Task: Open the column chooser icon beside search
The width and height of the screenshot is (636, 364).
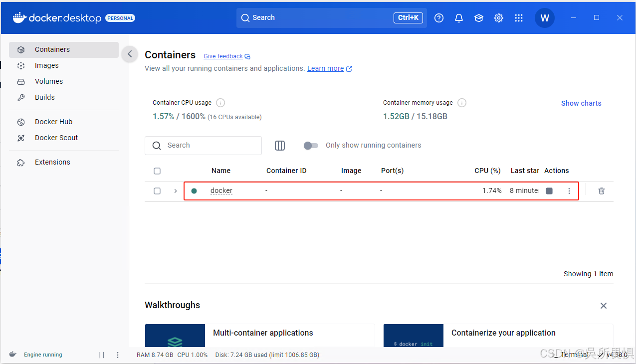Action: coord(280,146)
